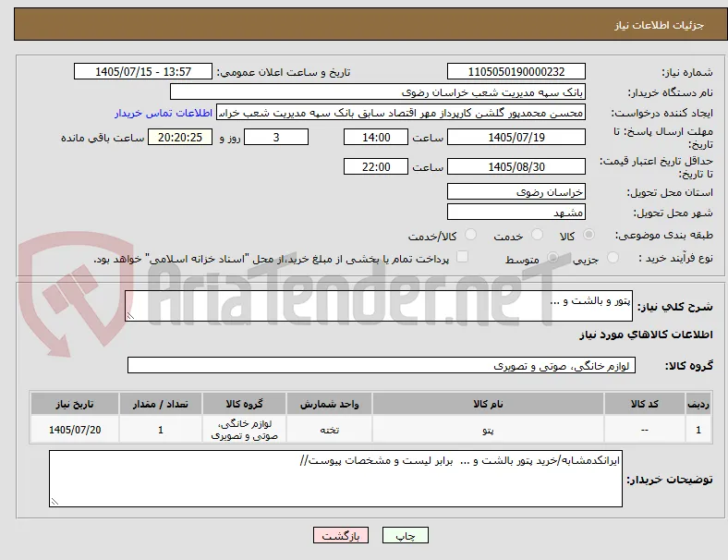Select the متوسط purchase type radio

click(x=552, y=258)
